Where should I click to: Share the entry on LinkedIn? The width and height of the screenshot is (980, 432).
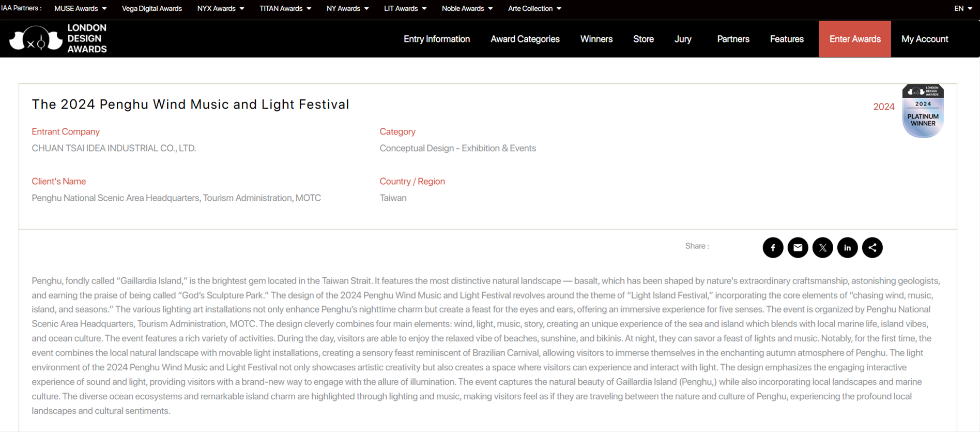coord(847,247)
